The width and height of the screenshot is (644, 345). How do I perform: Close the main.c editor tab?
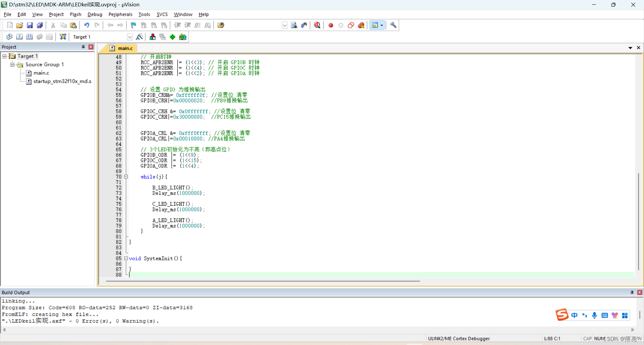[638, 48]
